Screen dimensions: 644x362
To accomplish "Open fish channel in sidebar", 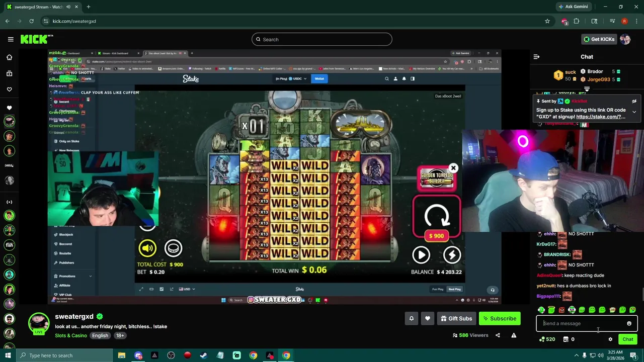I will pos(9,245).
